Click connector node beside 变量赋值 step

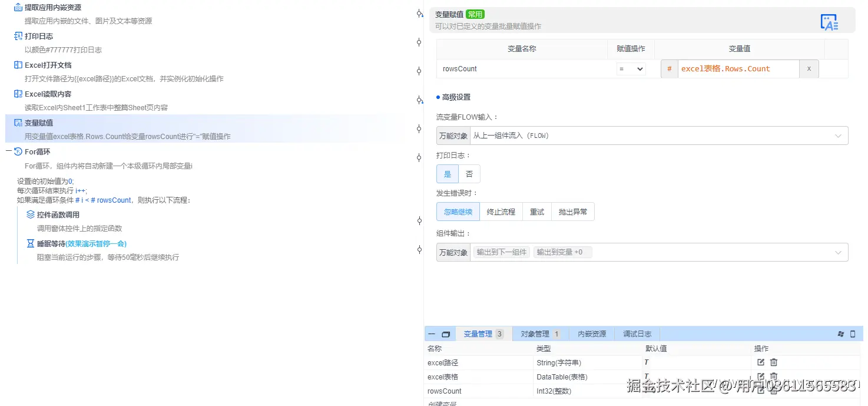coord(419,129)
